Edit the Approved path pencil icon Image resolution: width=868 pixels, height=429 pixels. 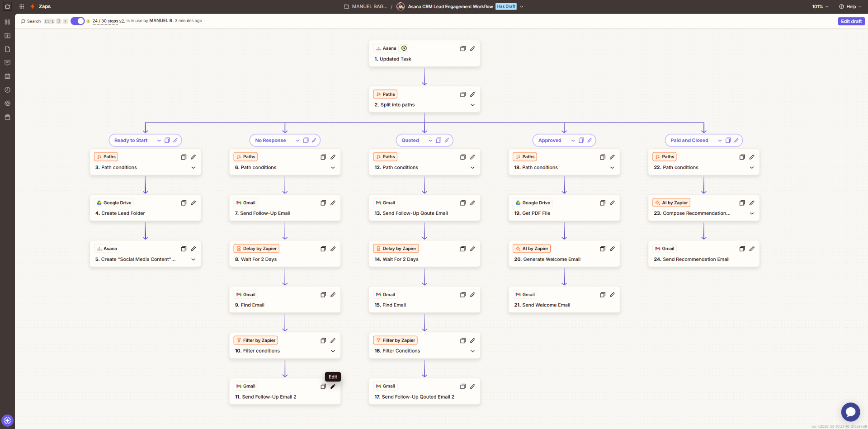590,141
